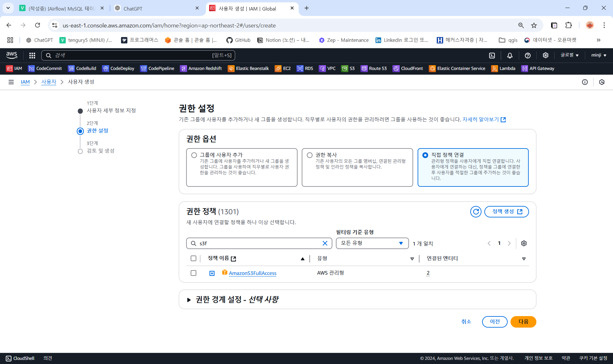Click the orange Next button
Screen dimensions: 613x364
pos(523,322)
